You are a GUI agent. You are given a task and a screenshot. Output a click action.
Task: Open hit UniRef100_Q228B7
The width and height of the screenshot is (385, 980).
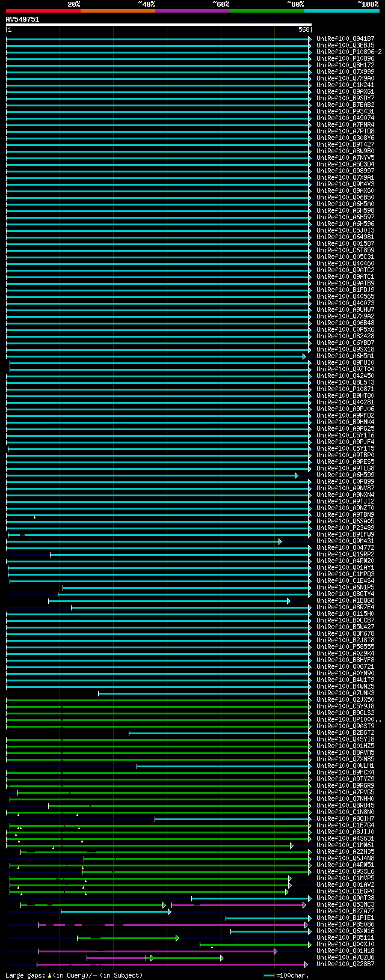coord(345,964)
